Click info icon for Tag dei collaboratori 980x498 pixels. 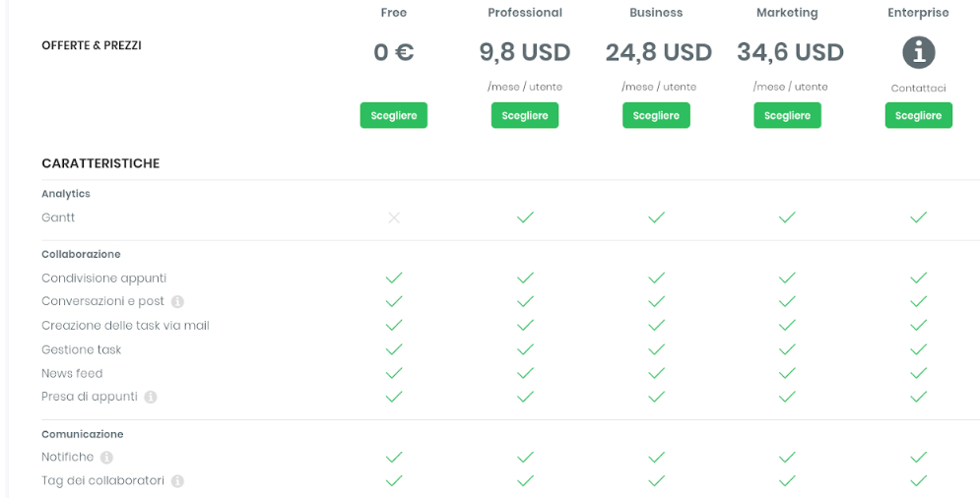177,481
